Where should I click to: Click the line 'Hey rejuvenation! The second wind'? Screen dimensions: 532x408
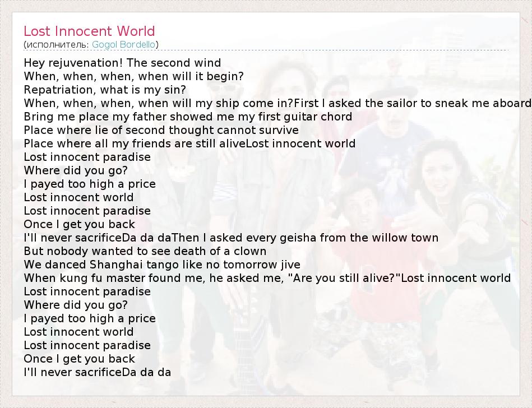click(122, 63)
